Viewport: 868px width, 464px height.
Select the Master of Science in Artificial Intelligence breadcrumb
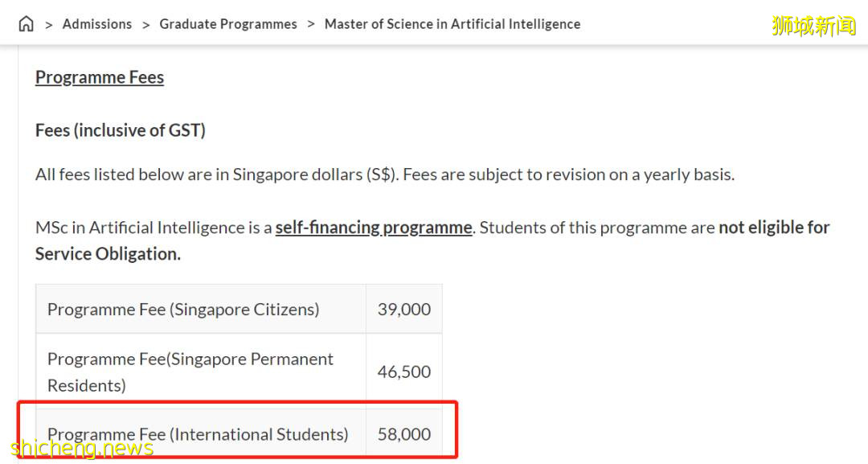click(452, 24)
